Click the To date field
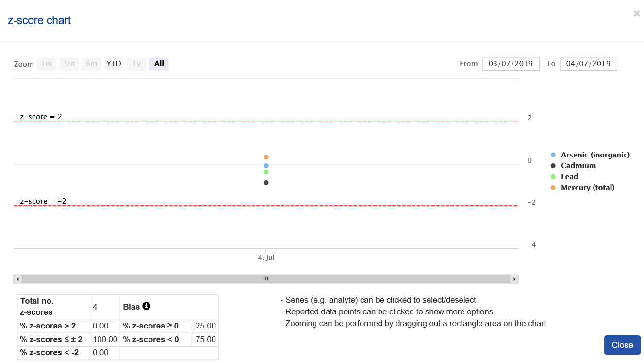The height and width of the screenshot is (363, 644). tap(588, 64)
